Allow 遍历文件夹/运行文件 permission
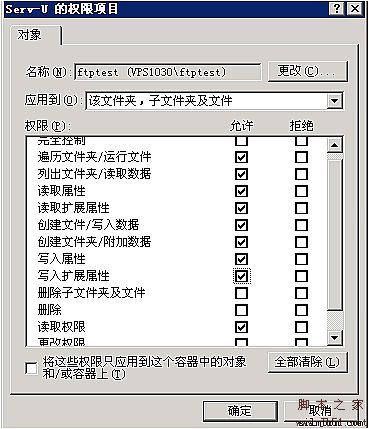 pos(241,157)
